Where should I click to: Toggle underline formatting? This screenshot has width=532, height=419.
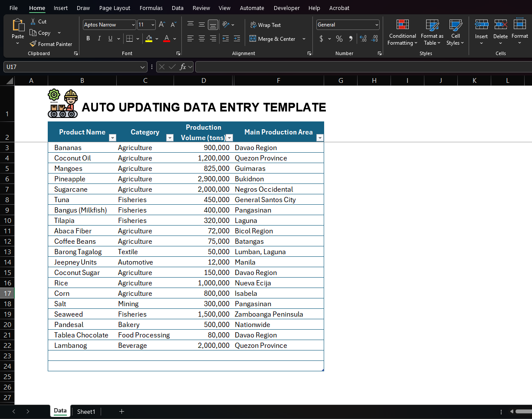pyautogui.click(x=110, y=39)
